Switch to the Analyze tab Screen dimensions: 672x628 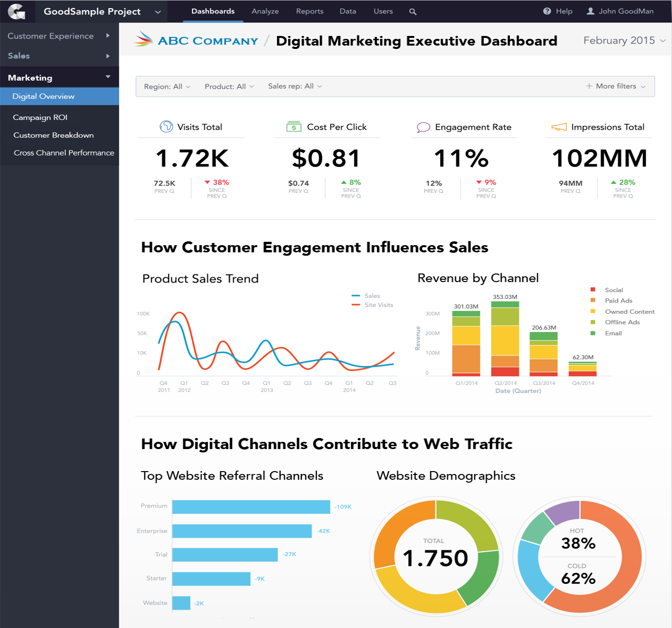(x=265, y=11)
